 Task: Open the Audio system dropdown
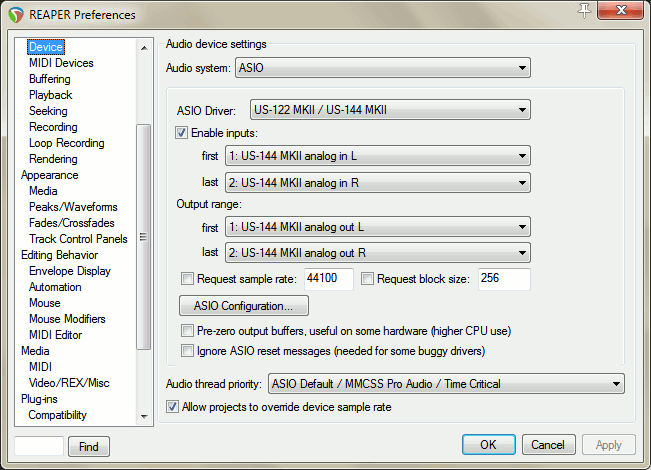(383, 68)
